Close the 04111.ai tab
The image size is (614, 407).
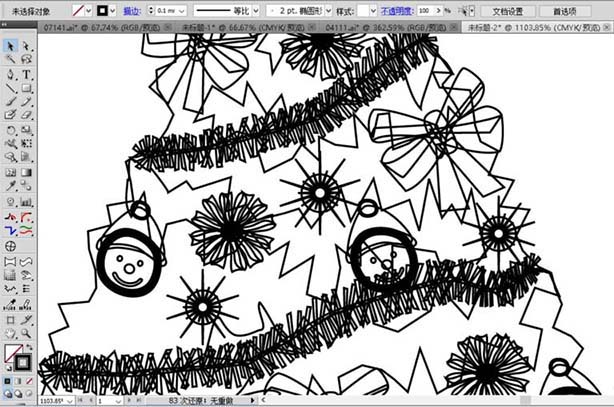tap(453, 27)
